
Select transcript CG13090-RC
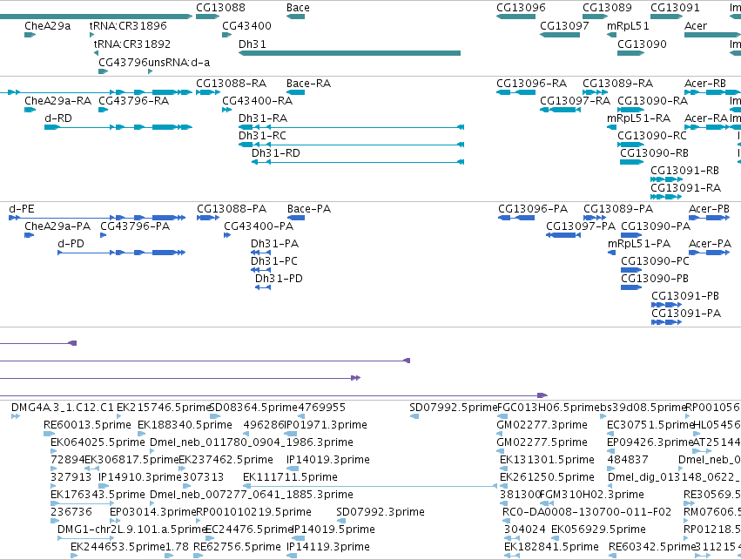coord(651,136)
